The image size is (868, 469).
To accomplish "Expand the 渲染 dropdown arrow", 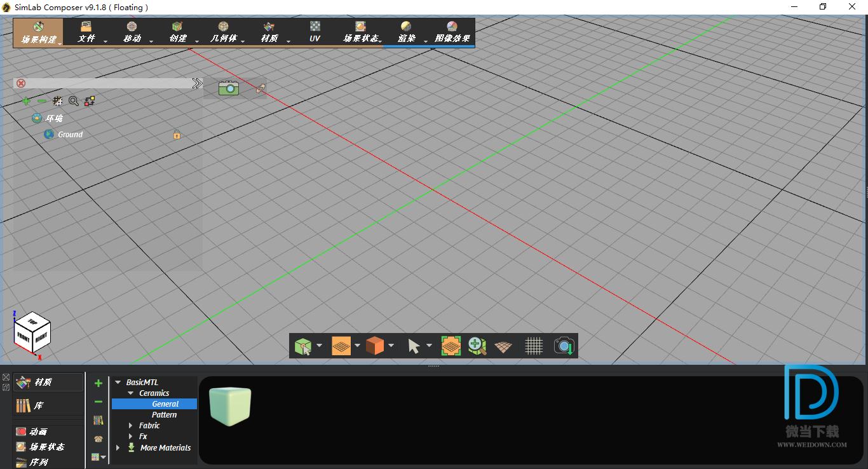I will (426, 41).
